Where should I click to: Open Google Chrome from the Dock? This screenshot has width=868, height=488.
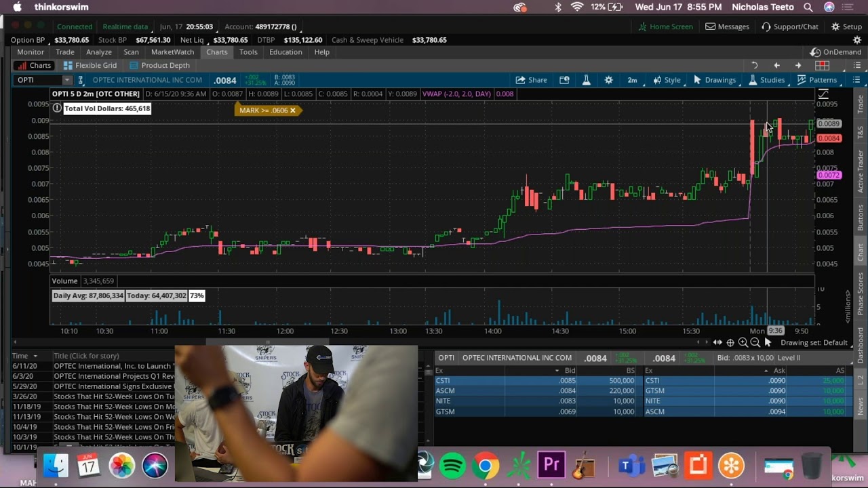click(x=486, y=466)
